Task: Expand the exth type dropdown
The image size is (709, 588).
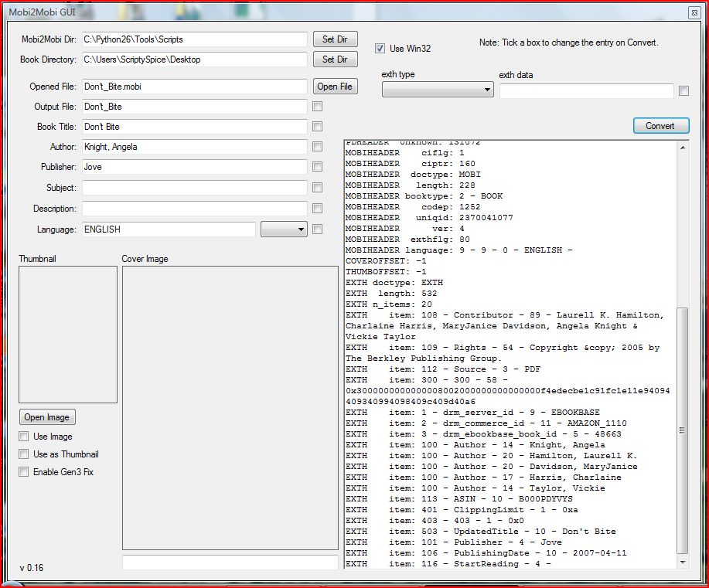Action: point(438,90)
